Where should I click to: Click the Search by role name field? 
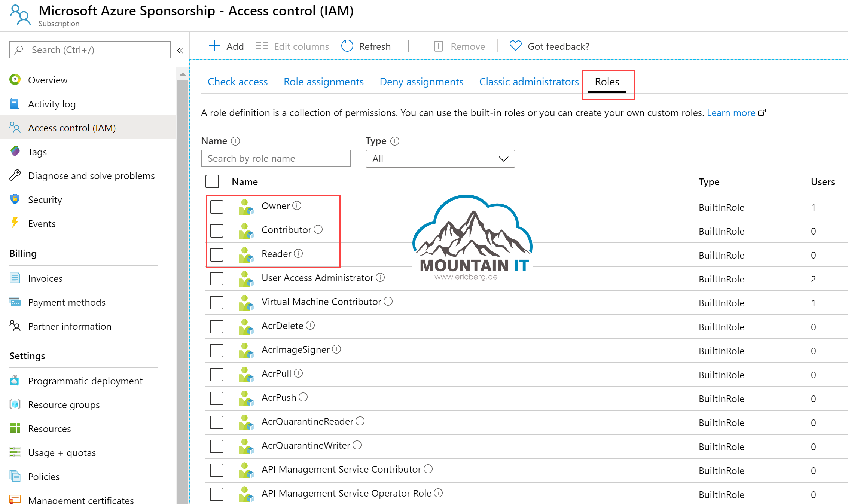(x=275, y=158)
